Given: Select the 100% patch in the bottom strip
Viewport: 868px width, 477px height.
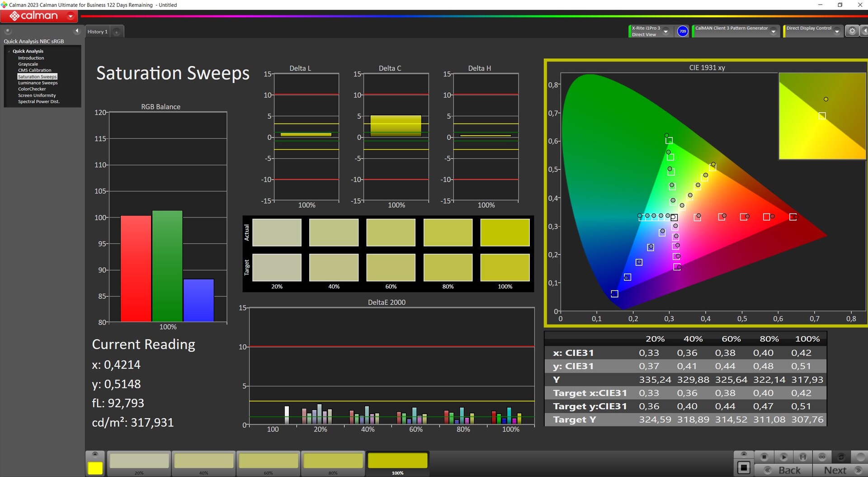Looking at the screenshot, I should 398,463.
